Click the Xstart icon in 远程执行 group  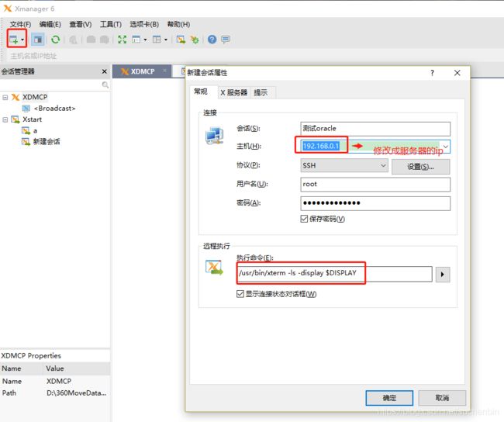(214, 268)
